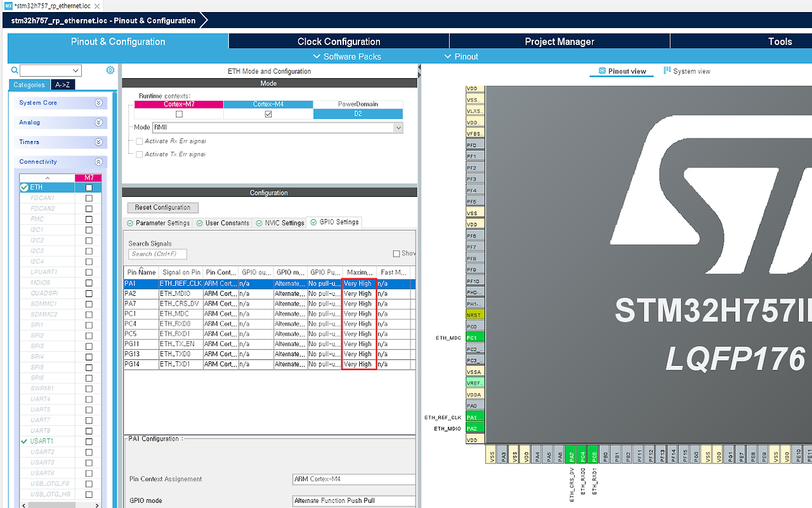Collapse the mode panel splitter arrow
812x508 pixels.
pos(419,67)
